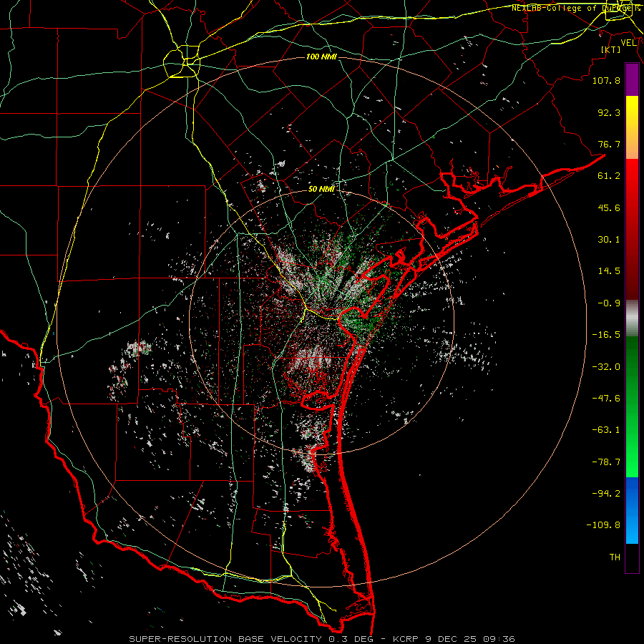Screen dimensions: 644x644
Task: Click the -109.8 velocity scale value
Action: pyautogui.click(x=603, y=525)
